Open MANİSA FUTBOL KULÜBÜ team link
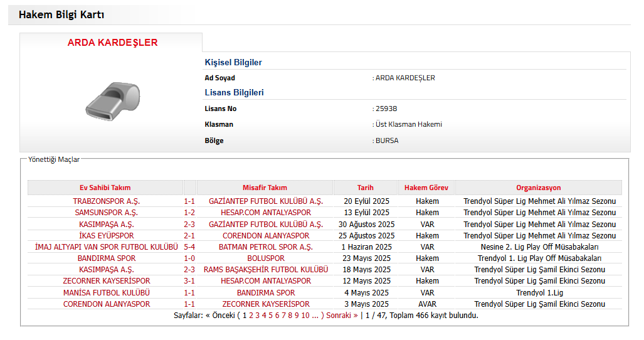The height and width of the screenshot is (340, 644). (106, 293)
